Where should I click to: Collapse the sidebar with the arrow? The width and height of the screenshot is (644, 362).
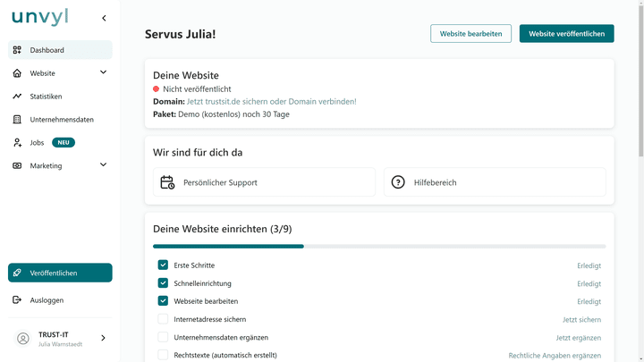tap(104, 18)
